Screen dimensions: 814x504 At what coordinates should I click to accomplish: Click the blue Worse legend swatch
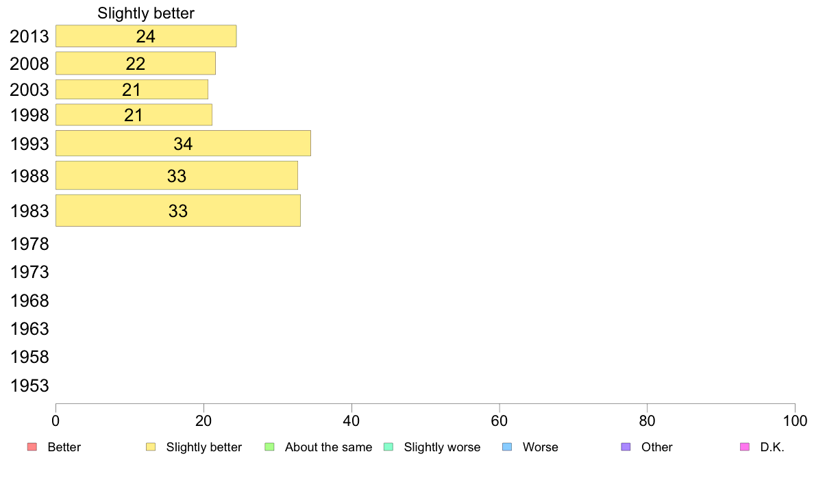click(507, 447)
